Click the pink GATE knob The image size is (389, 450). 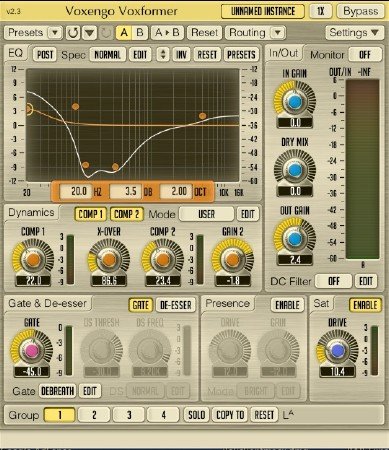(x=31, y=350)
